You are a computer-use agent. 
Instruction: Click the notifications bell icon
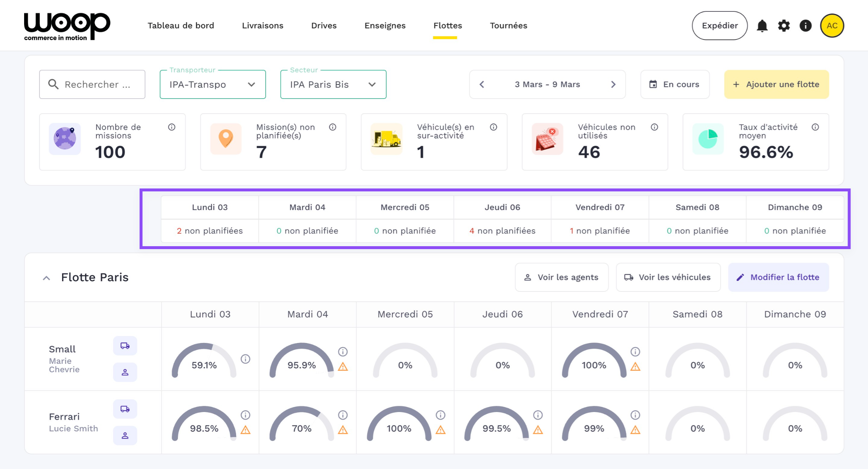[762, 26]
